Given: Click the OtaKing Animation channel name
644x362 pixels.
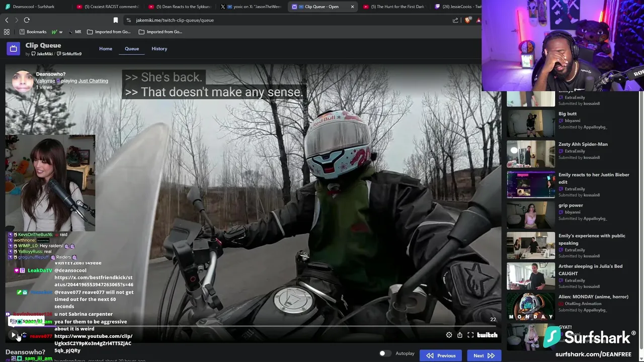Looking at the screenshot, I should tap(583, 304).
